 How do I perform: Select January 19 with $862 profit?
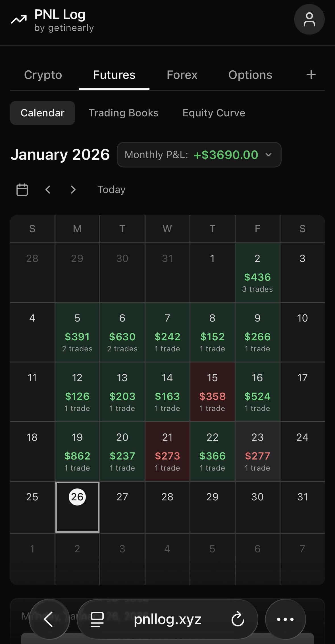(77, 451)
